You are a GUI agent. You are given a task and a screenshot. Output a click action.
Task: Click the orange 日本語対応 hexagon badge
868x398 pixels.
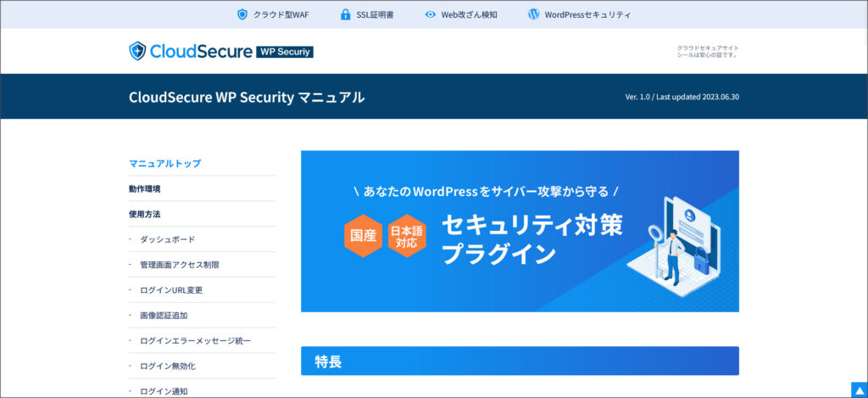(x=407, y=236)
